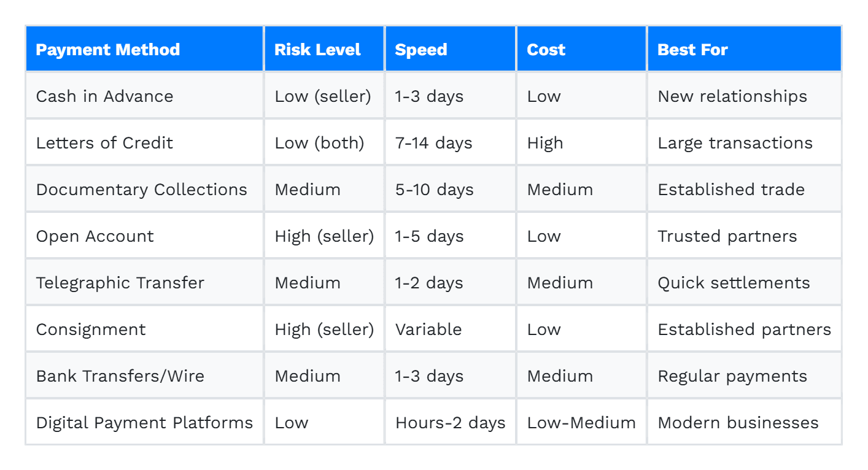The image size is (868, 470).
Task: Select the 7-14 days speed cell
Action: (x=451, y=143)
